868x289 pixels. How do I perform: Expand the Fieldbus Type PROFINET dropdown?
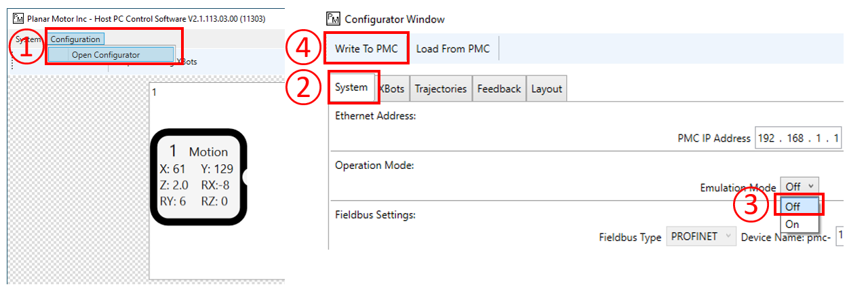click(701, 237)
